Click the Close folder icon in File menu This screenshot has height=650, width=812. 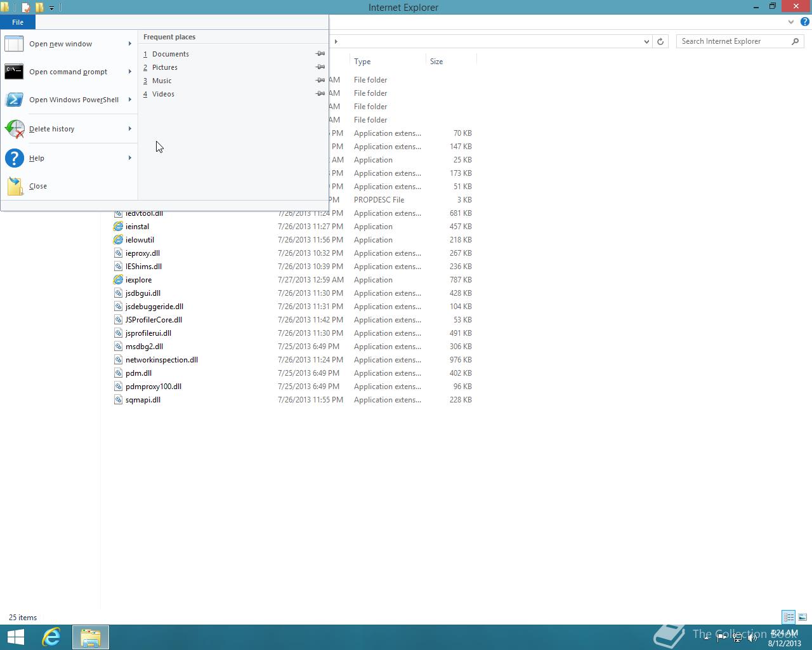tap(15, 186)
